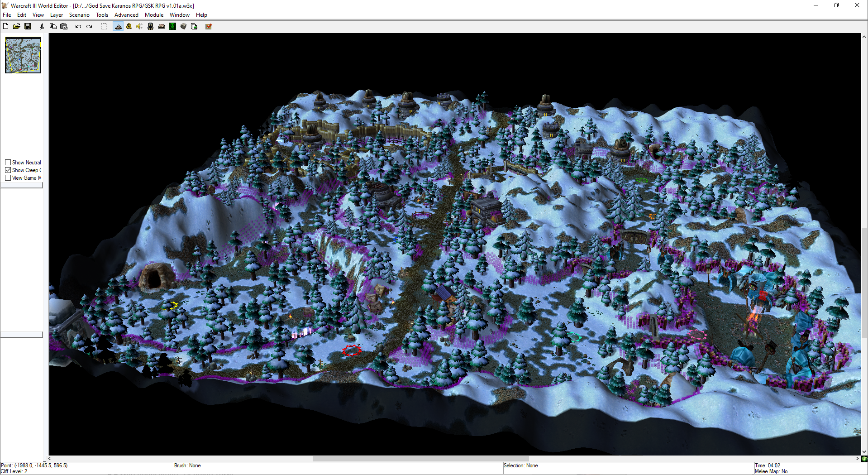Click the vertical scrollbar down arrow
The image size is (868, 475).
(x=864, y=452)
